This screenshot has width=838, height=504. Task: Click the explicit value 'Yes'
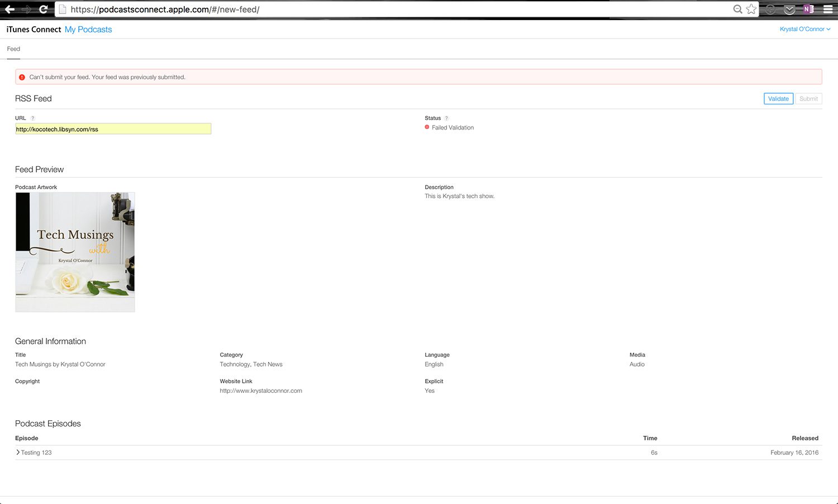430,391
